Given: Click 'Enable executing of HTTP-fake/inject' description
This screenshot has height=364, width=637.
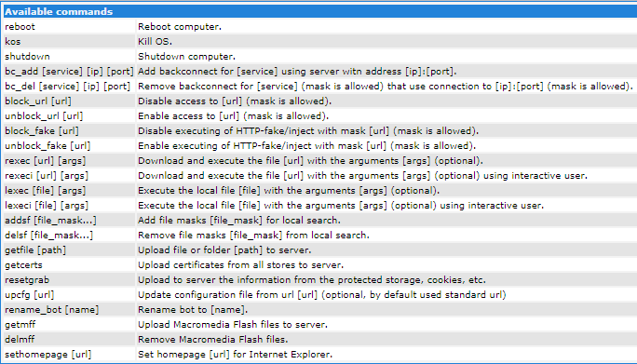Looking at the screenshot, I should coord(307,146).
